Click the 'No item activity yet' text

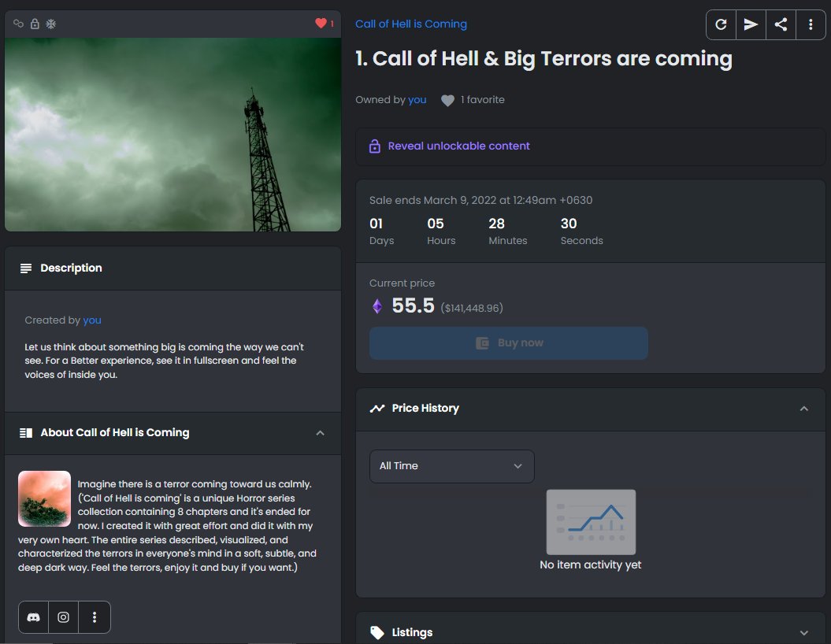(x=591, y=565)
